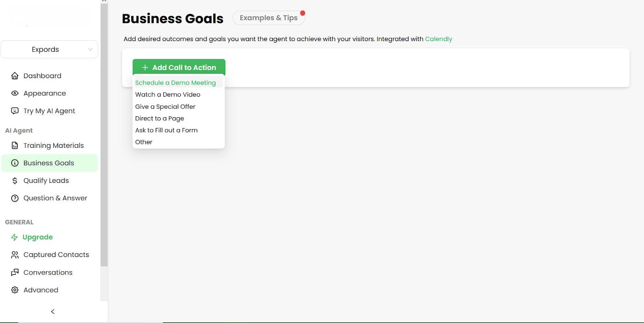Click the Qualify Leads dollar icon

15,180
